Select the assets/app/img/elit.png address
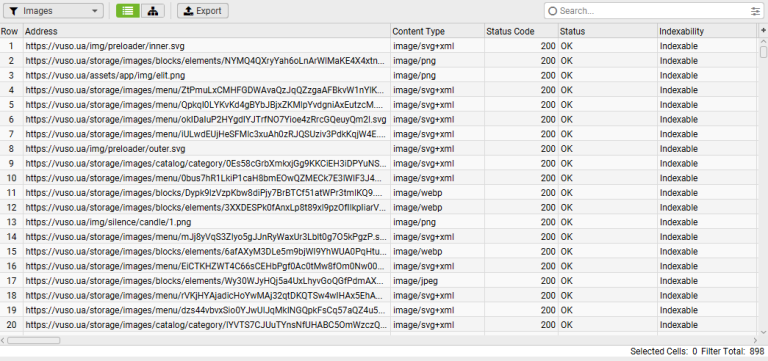 (207, 75)
